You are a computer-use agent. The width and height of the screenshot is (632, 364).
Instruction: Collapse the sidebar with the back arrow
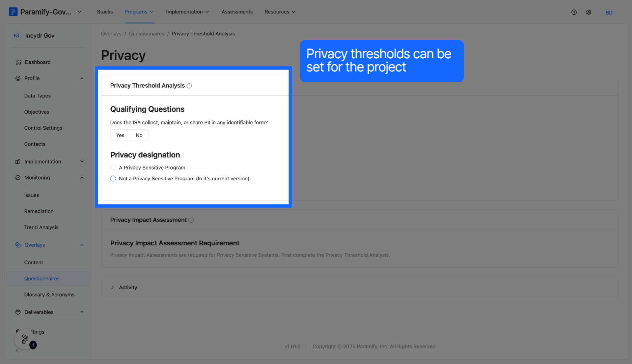17,351
